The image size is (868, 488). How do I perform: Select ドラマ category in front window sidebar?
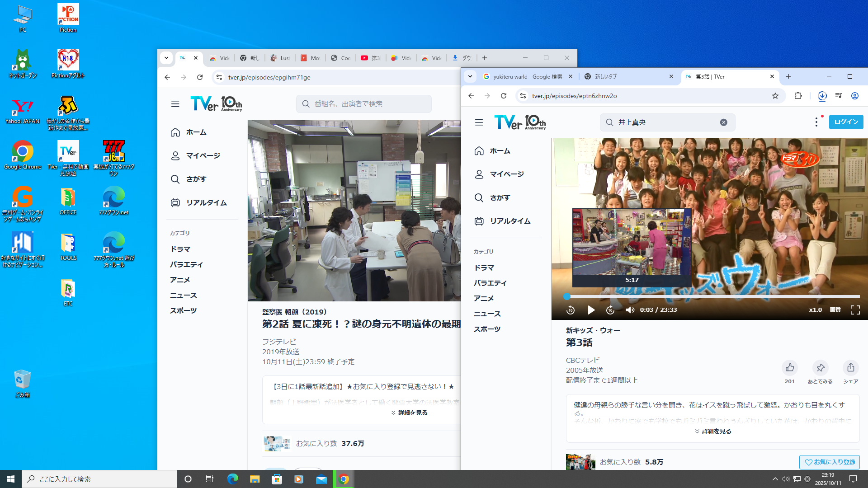[484, 268]
